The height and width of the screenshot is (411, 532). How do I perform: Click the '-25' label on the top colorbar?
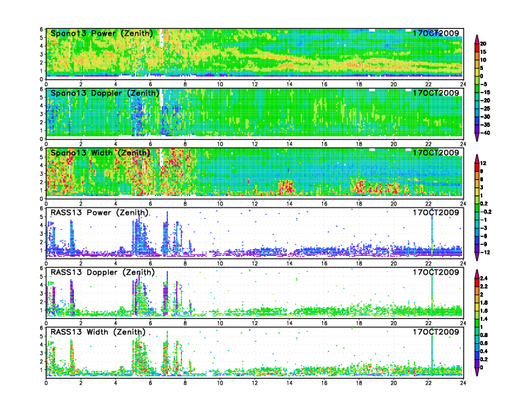coord(485,109)
